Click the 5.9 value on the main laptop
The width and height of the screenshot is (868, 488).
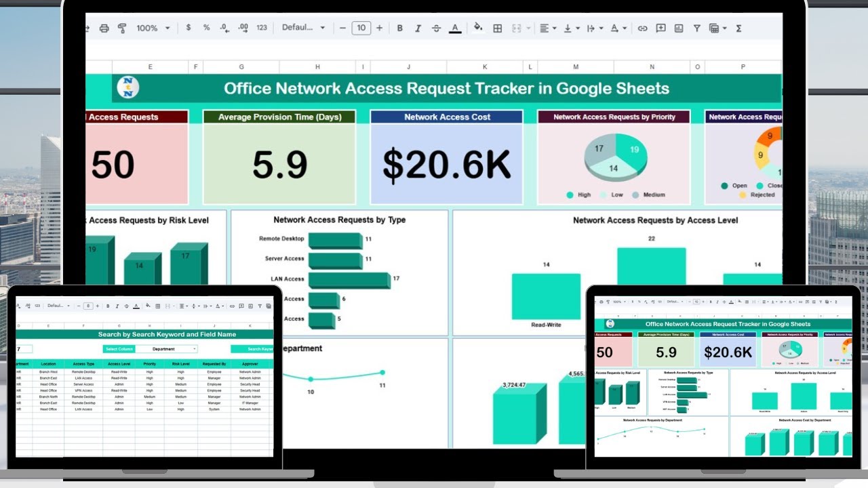point(280,164)
